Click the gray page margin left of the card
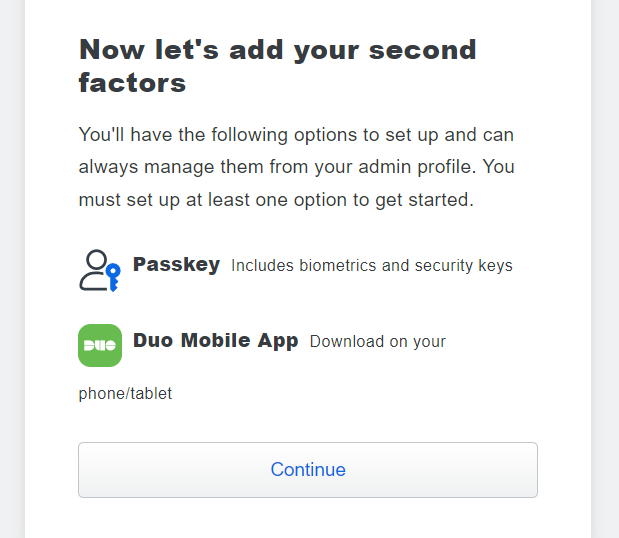 click(12, 270)
